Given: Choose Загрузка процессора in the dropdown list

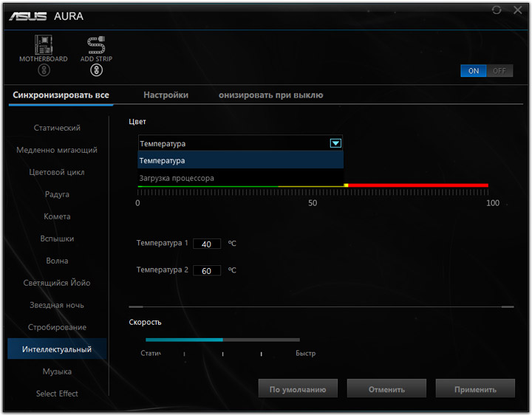Looking at the screenshot, I should click(241, 178).
